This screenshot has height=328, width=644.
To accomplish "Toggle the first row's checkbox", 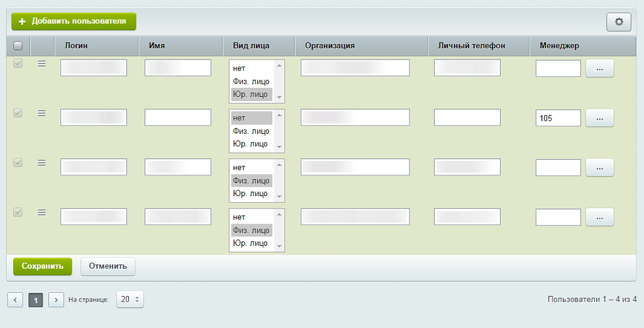I will point(18,63).
